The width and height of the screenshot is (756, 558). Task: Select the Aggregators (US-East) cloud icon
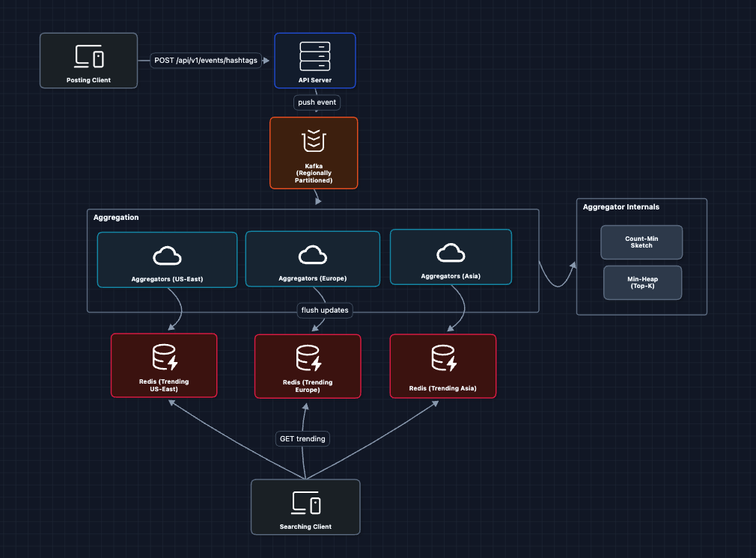click(167, 256)
